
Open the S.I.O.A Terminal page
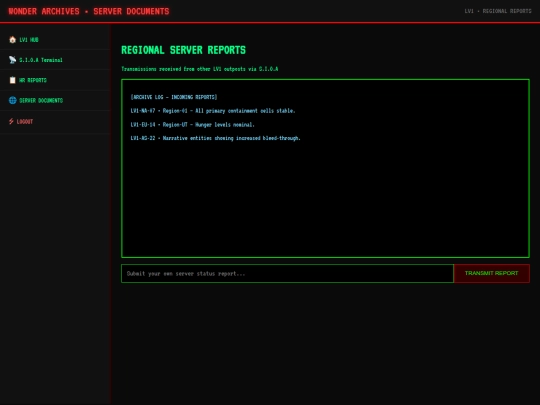pos(55,60)
